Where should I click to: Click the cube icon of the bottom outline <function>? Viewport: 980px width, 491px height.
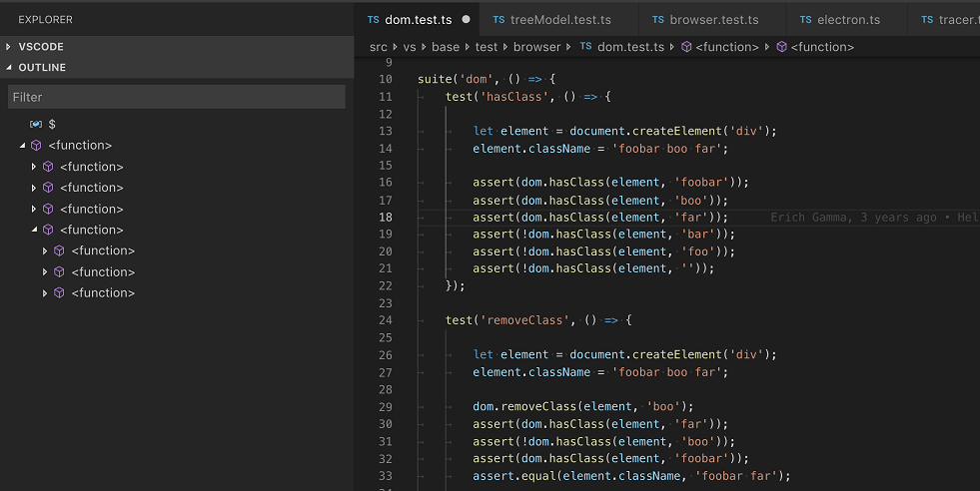pos(59,293)
